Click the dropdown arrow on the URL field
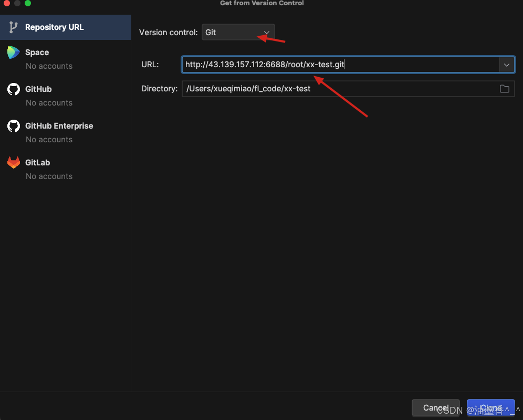 [506, 65]
